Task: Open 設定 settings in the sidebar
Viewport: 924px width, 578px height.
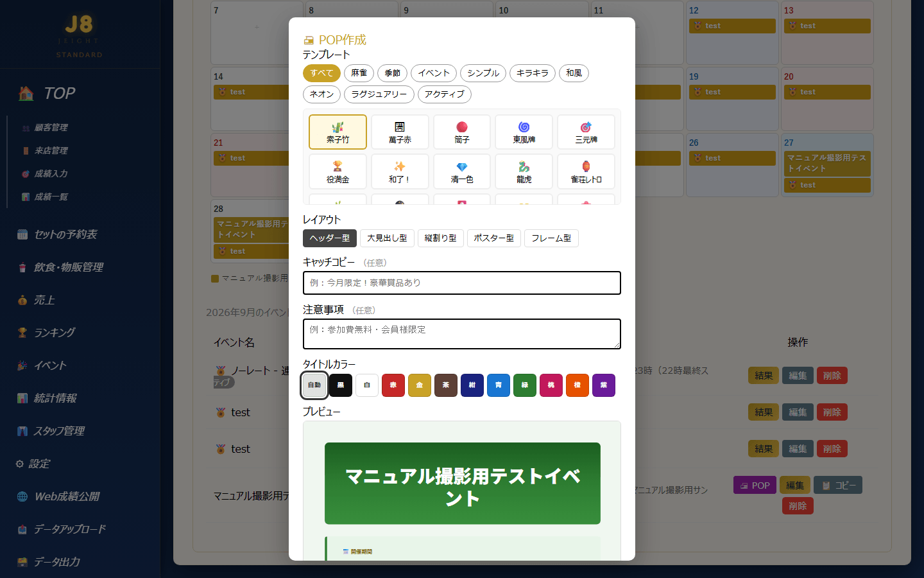Action: [x=33, y=464]
